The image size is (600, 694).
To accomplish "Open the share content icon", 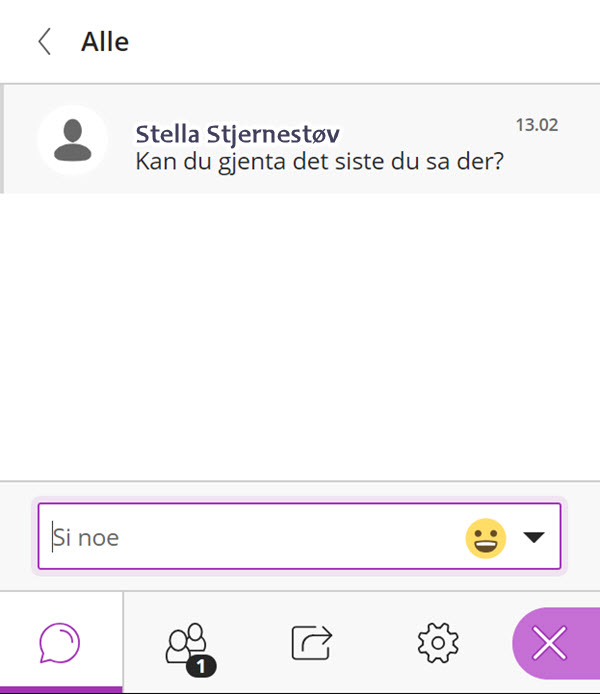I will pos(312,643).
